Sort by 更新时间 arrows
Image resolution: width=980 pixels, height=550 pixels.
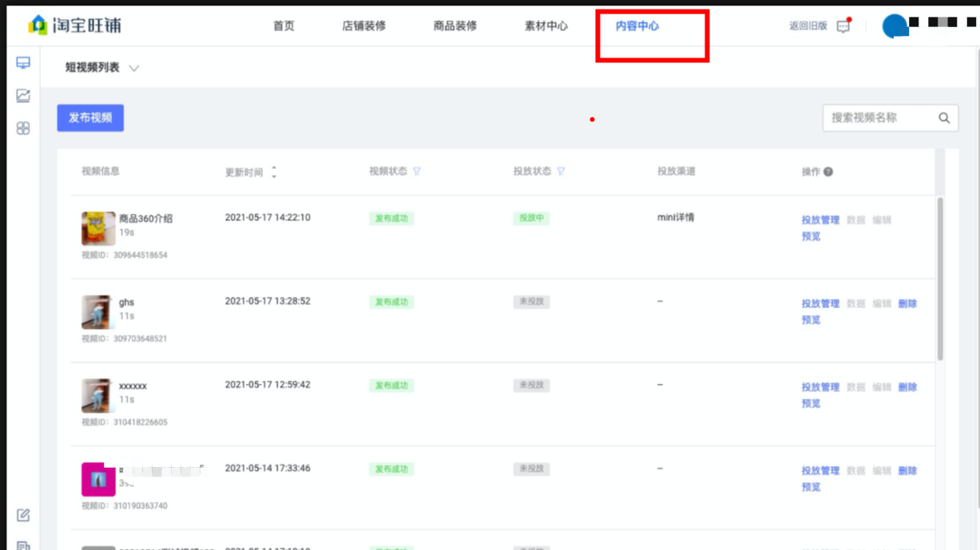tap(274, 172)
